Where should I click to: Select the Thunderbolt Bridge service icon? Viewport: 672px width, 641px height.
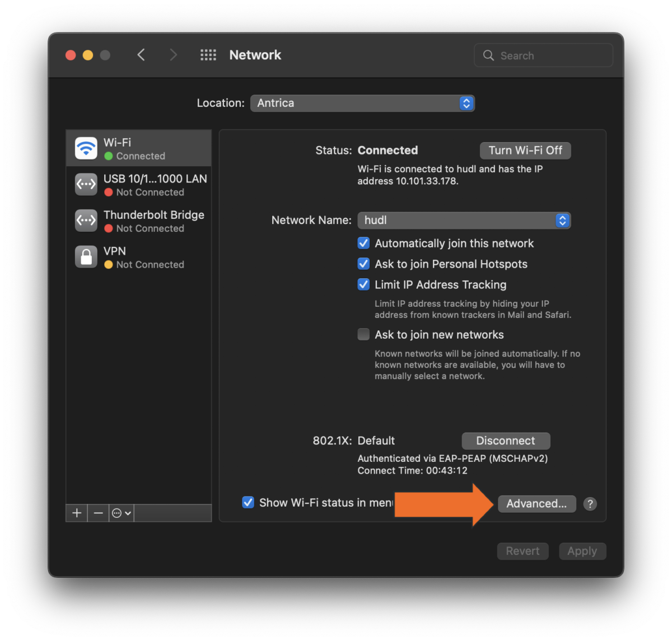coord(86,221)
